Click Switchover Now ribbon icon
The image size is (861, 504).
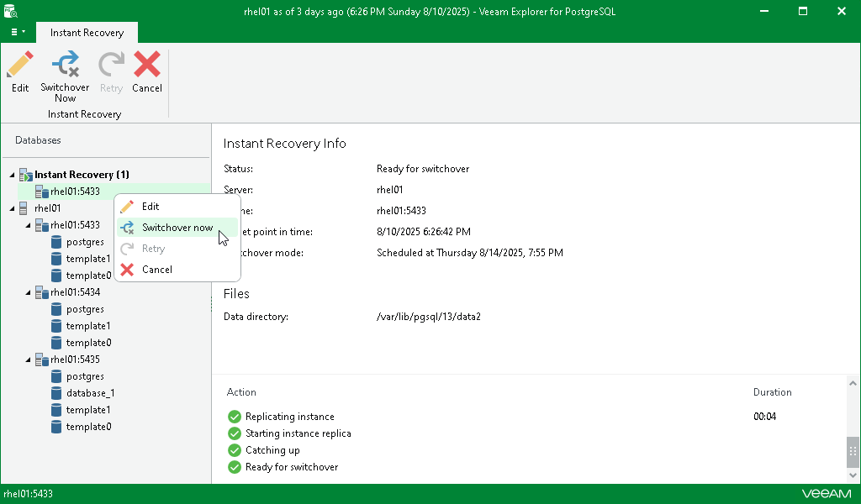point(65,66)
